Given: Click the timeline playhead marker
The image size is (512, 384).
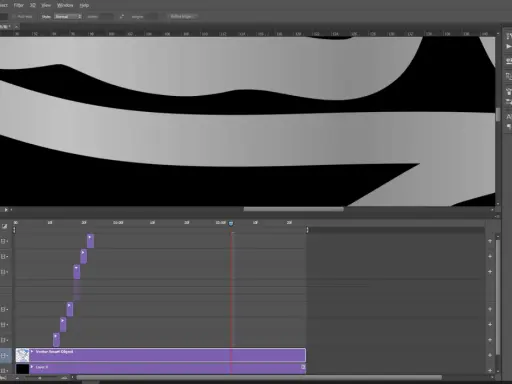Looking at the screenshot, I should click(x=231, y=223).
